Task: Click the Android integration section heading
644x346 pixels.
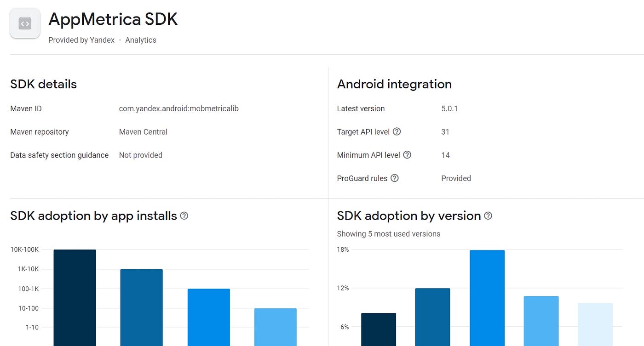Action: pyautogui.click(x=394, y=84)
